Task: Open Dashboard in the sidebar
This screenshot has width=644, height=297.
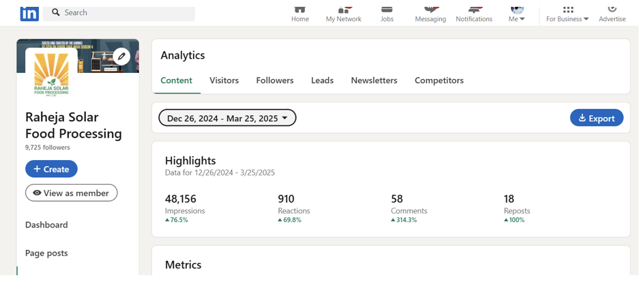Action: coord(46,225)
